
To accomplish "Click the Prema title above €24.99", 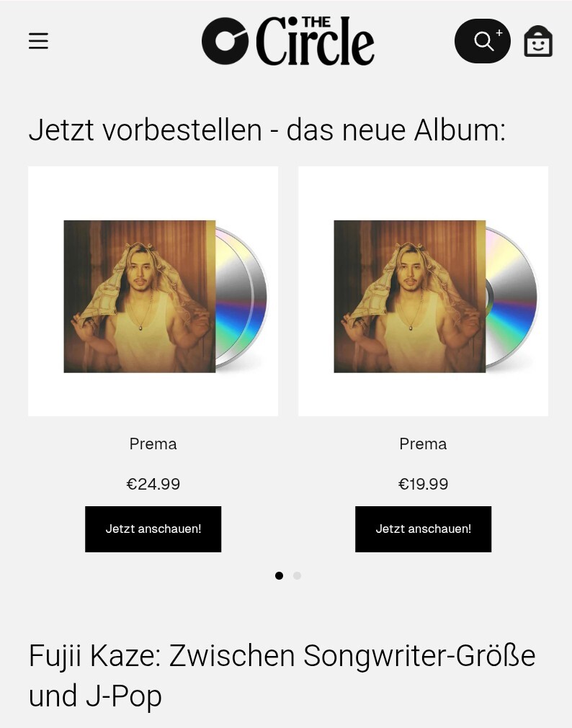I will pos(153,444).
